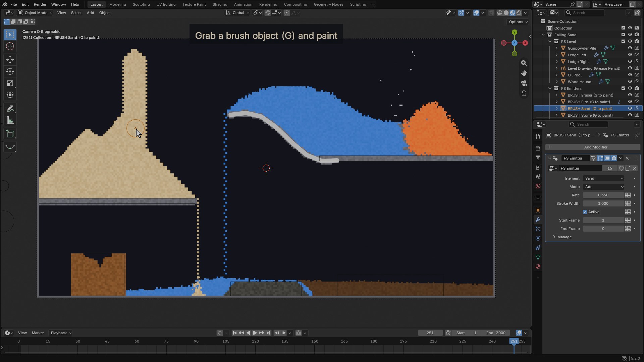
Task: Toggle the Active checkbox
Action: tap(585, 212)
